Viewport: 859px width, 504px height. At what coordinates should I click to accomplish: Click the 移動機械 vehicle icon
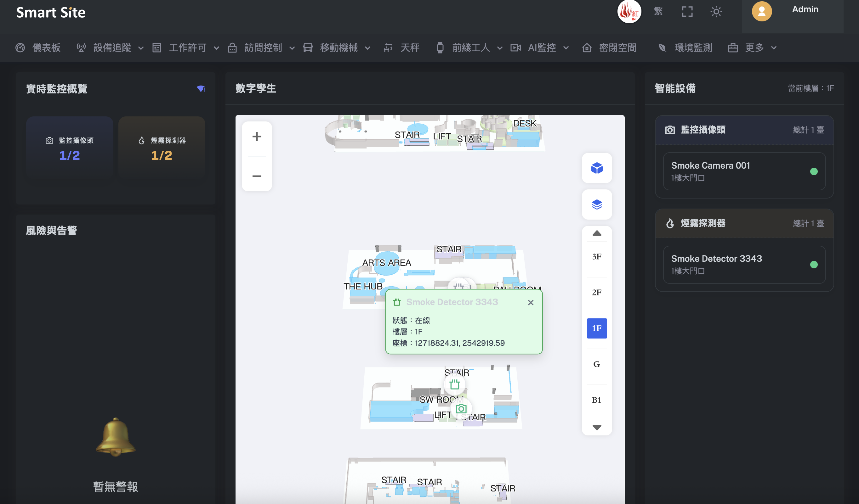(x=308, y=48)
